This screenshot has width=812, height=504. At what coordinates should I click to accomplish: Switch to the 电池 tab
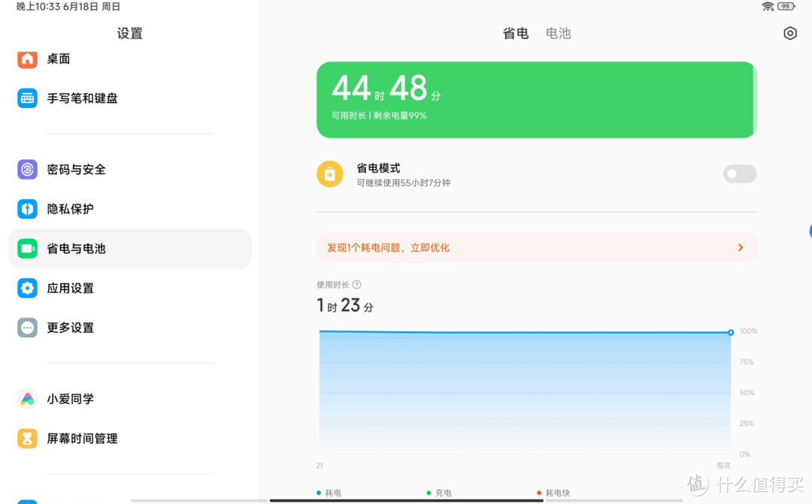tap(558, 33)
